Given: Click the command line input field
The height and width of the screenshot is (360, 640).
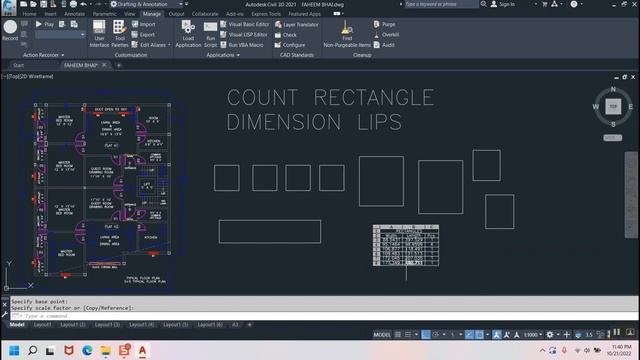Looking at the screenshot, I should point(324,316).
